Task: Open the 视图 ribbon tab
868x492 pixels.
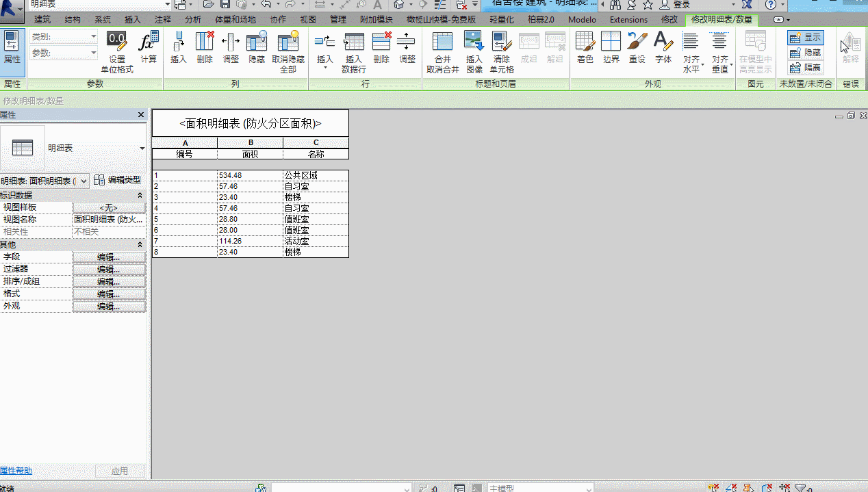Action: point(309,20)
